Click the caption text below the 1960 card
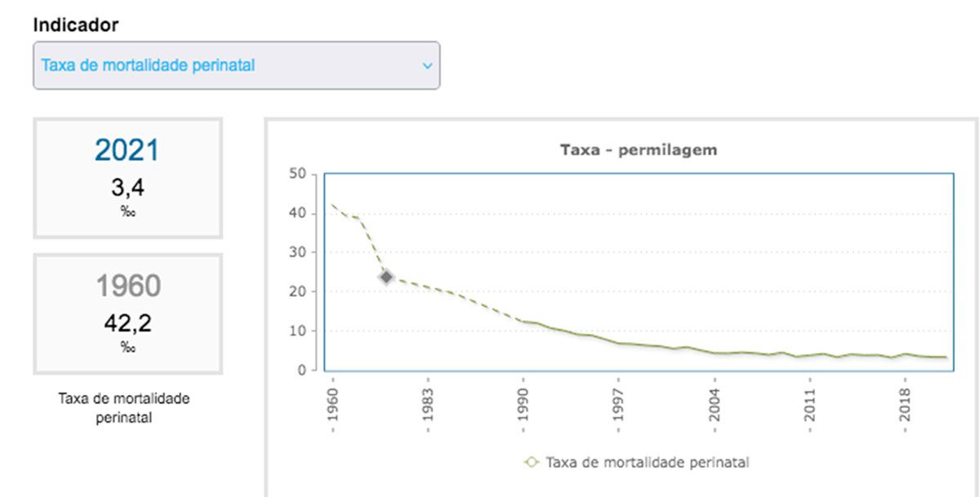Image resolution: width=980 pixels, height=497 pixels. click(124, 408)
